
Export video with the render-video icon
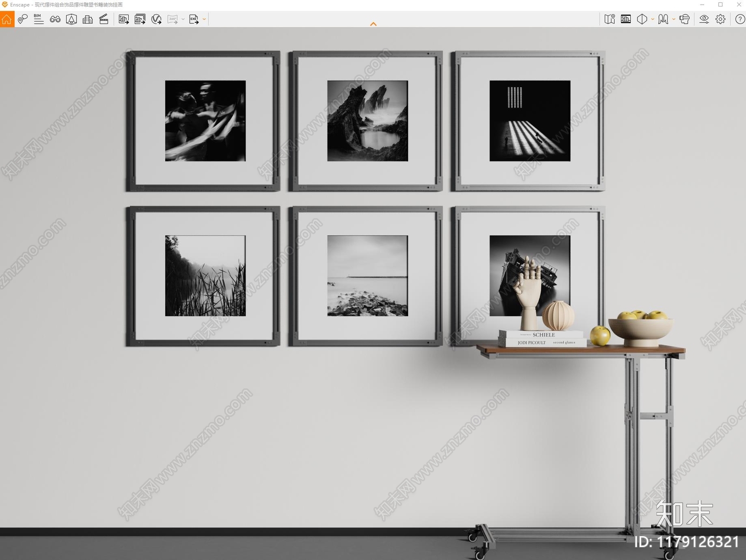156,19
